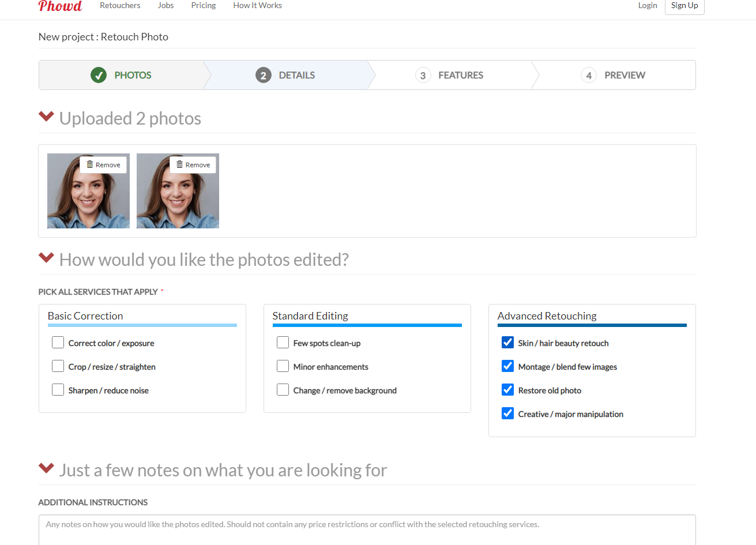Click the step 2 Details number icon

tap(264, 75)
